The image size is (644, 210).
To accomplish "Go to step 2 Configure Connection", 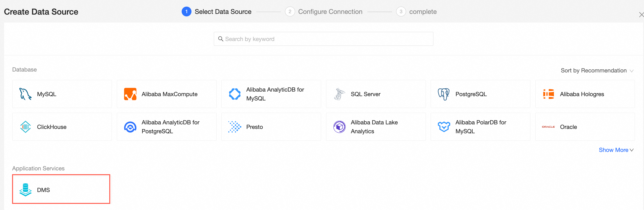I will click(324, 12).
